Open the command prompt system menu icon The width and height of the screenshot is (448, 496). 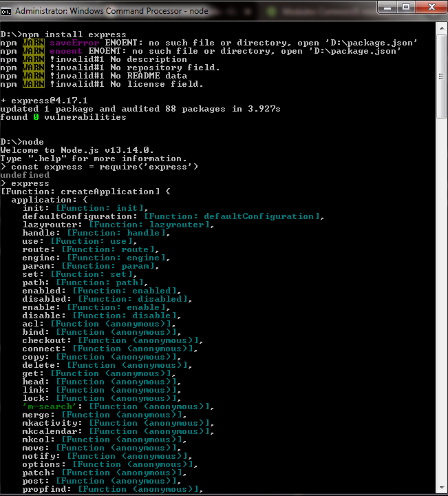tap(6, 12)
